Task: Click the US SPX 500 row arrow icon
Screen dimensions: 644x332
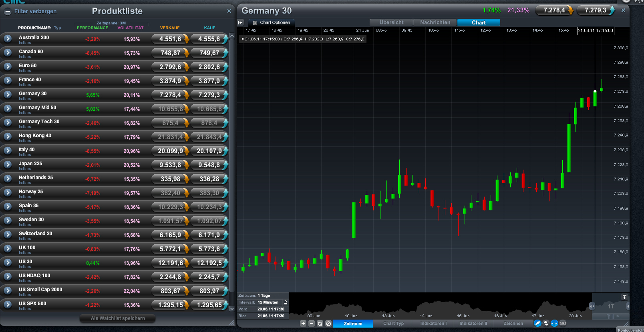Action: pyautogui.click(x=8, y=304)
